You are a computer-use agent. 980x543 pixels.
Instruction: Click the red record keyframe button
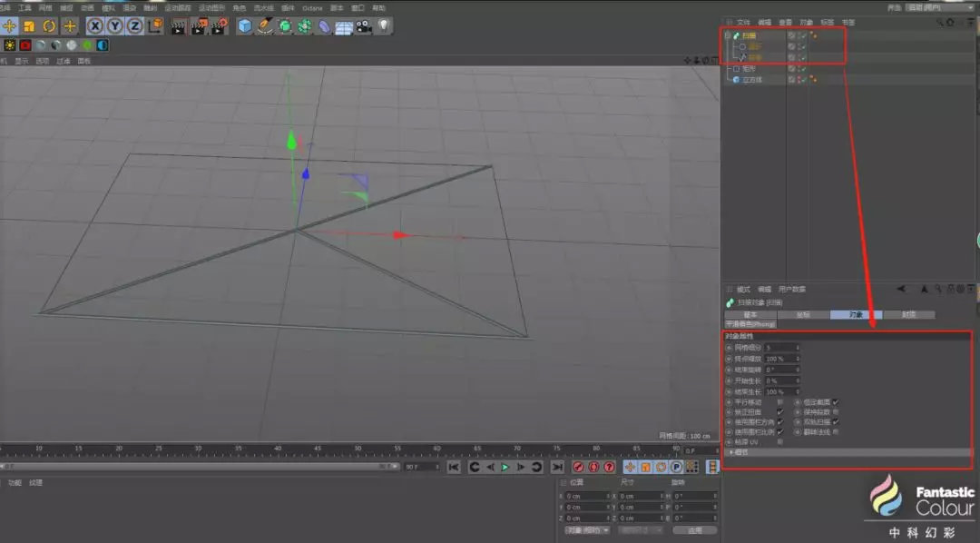coord(577,467)
